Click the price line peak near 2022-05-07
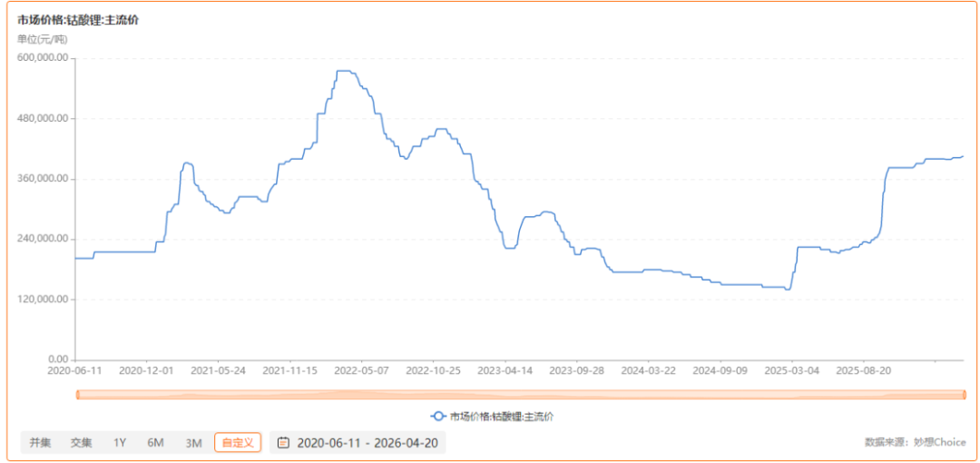 [x=344, y=71]
